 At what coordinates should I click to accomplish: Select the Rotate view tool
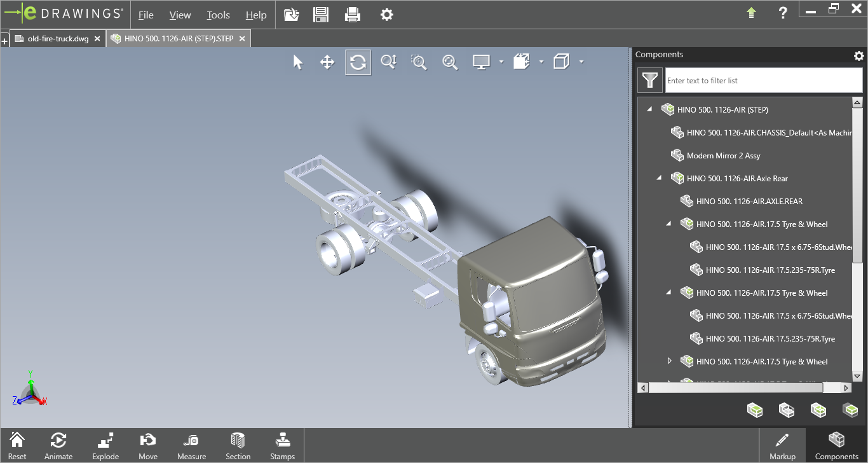coord(358,62)
